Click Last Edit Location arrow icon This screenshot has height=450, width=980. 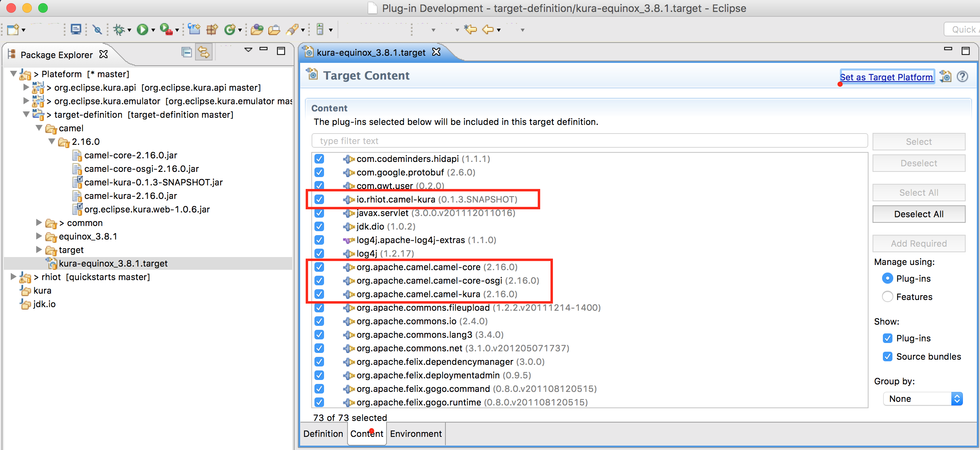[470, 29]
